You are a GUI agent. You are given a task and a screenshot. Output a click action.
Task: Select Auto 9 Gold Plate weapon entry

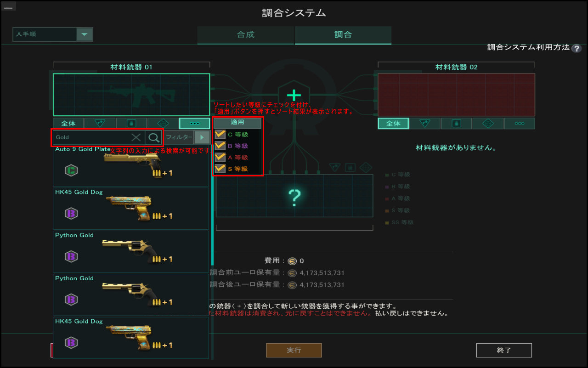click(131, 166)
